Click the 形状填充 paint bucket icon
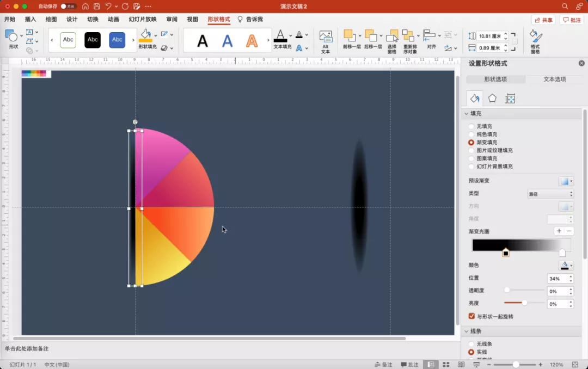 tap(145, 35)
